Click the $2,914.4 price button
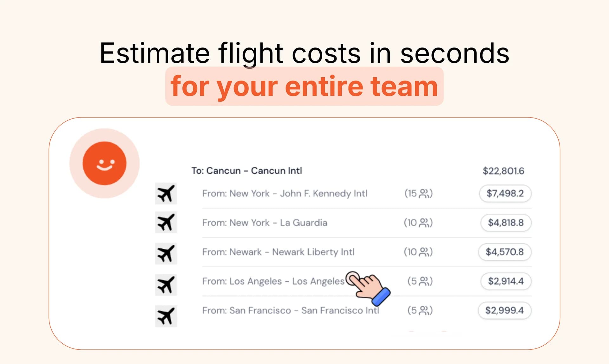The height and width of the screenshot is (364, 609). click(x=506, y=281)
